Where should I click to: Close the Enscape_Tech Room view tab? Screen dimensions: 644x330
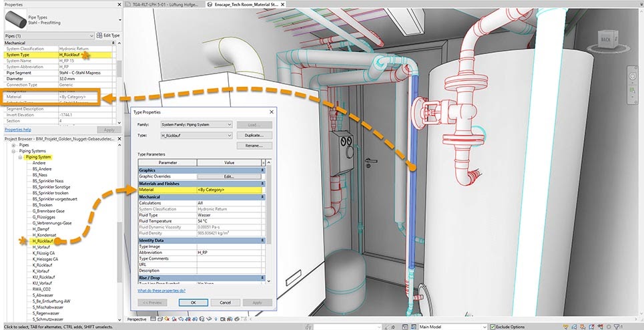coord(281,4)
